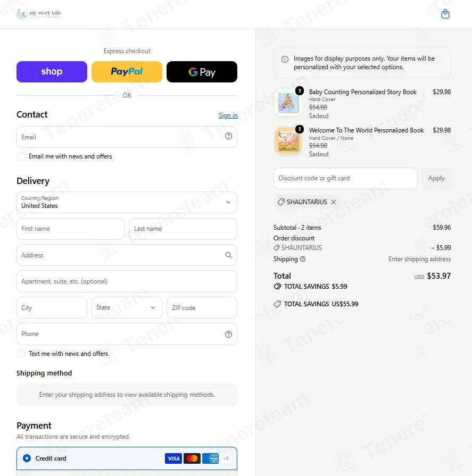
Task: Click the my story tale logo
Action: (x=39, y=14)
